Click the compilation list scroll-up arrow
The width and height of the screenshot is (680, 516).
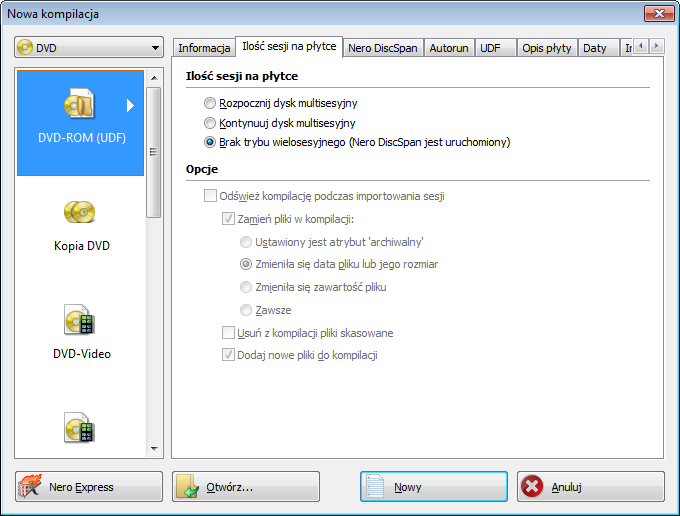click(x=154, y=78)
